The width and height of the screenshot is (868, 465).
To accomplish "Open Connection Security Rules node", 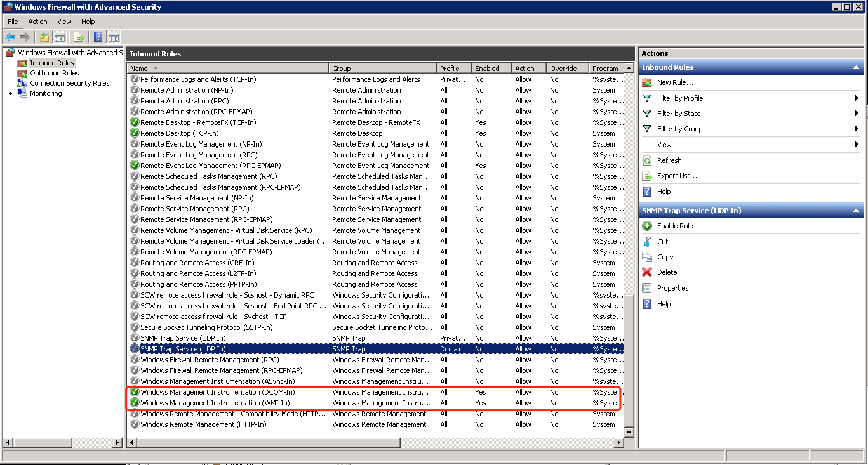I will point(69,83).
